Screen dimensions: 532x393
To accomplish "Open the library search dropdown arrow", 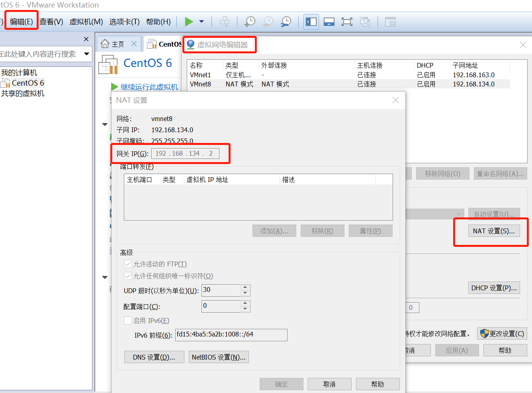I will [86, 54].
